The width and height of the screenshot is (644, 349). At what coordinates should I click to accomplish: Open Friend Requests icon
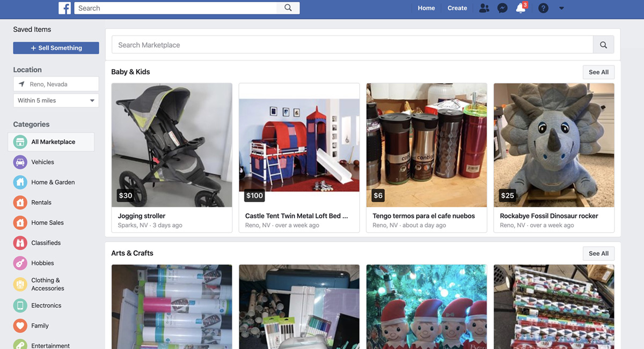point(484,8)
